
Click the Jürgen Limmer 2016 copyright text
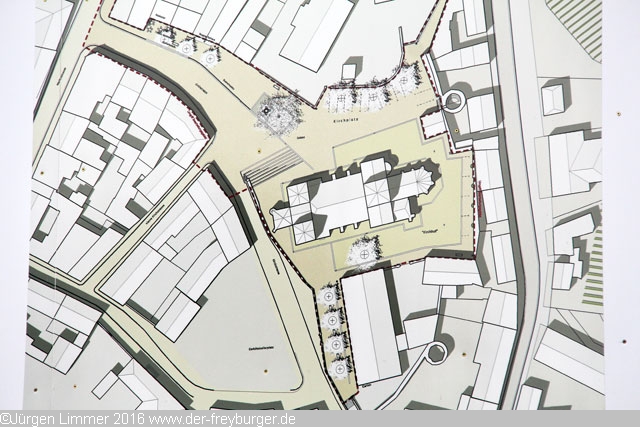click(x=70, y=419)
